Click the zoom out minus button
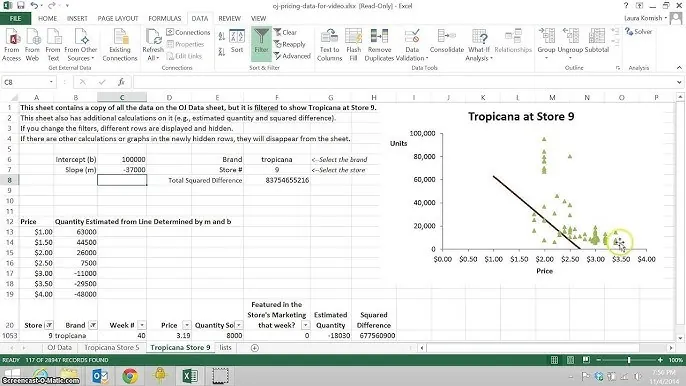 (x=598, y=360)
